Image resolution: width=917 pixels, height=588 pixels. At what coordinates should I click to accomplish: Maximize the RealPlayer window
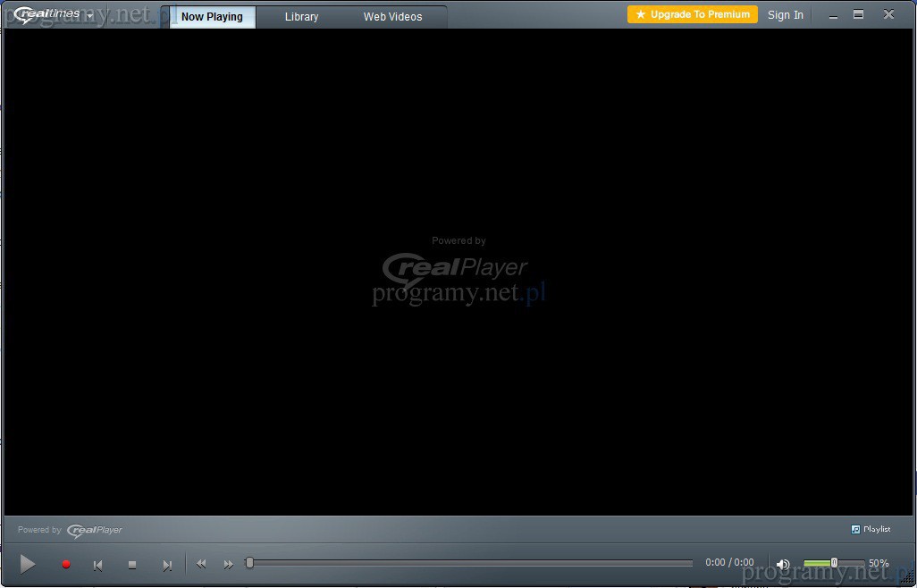pyautogui.click(x=858, y=14)
